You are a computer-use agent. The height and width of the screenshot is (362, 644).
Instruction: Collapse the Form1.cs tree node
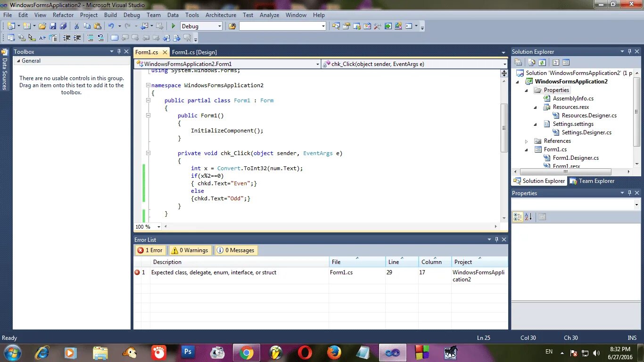tap(526, 149)
